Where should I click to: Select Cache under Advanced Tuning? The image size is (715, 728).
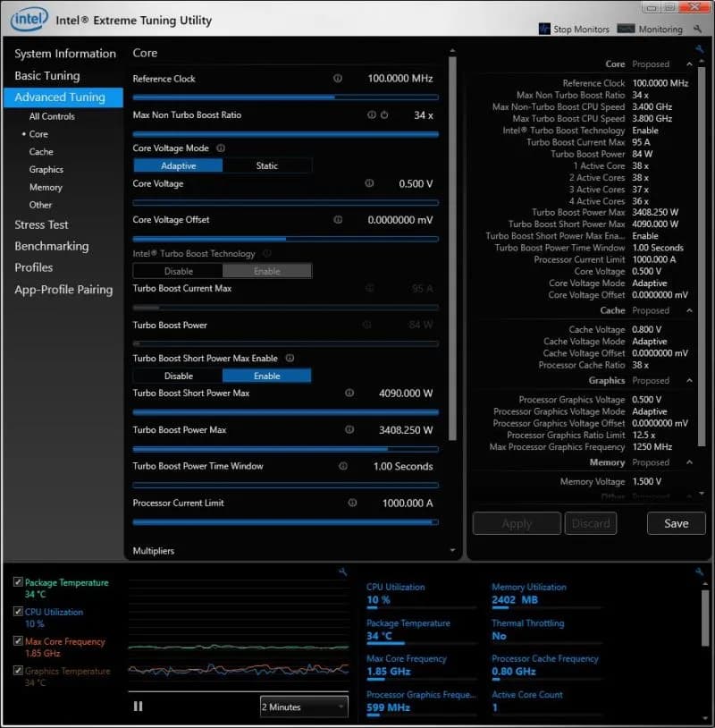click(41, 152)
